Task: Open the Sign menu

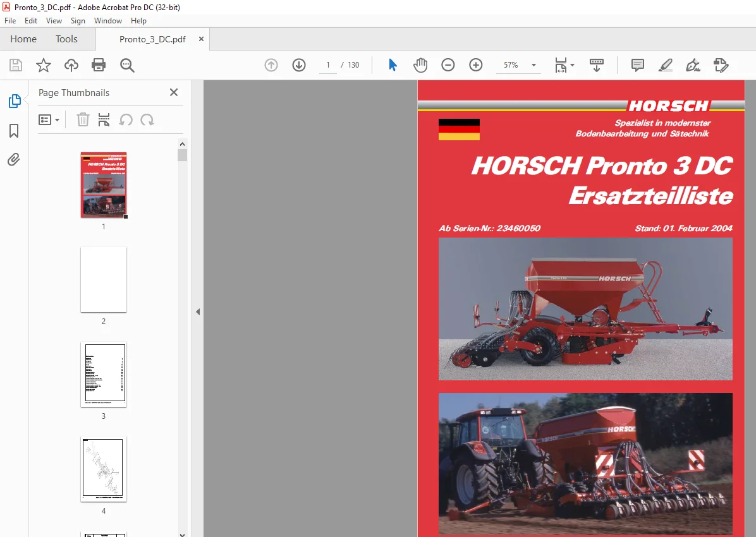Action: tap(78, 21)
